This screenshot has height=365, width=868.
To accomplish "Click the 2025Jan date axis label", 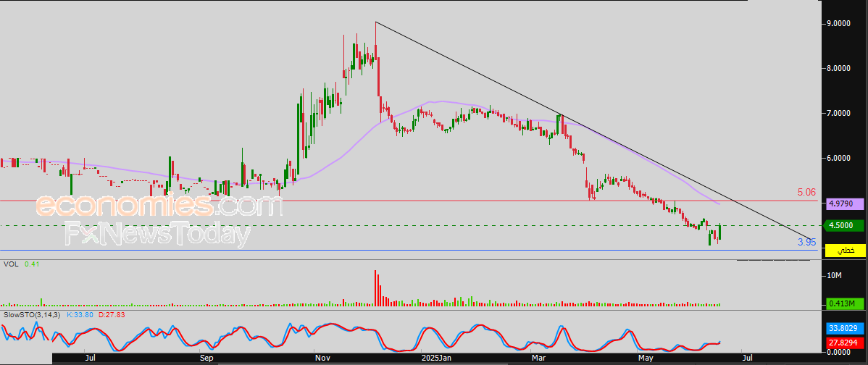I will (435, 358).
